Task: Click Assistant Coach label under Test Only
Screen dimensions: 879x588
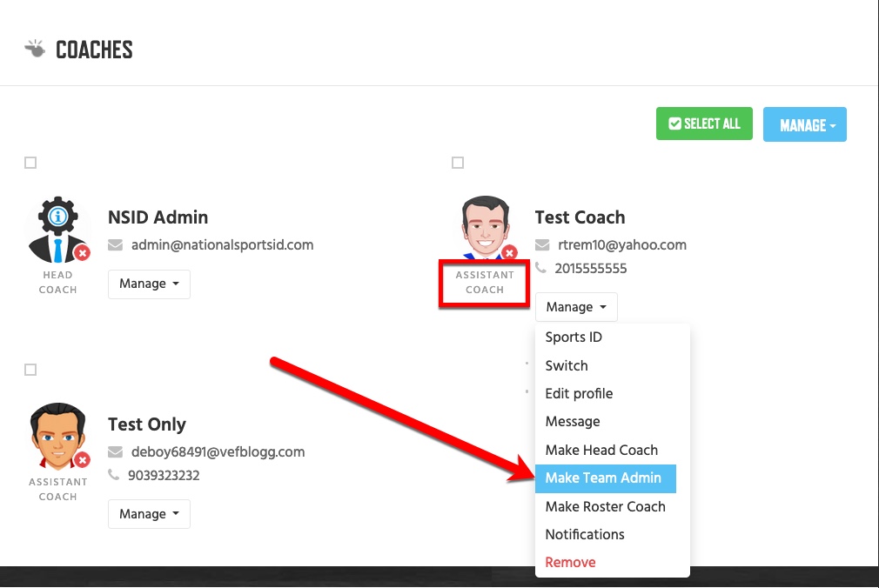Action: [x=57, y=490]
